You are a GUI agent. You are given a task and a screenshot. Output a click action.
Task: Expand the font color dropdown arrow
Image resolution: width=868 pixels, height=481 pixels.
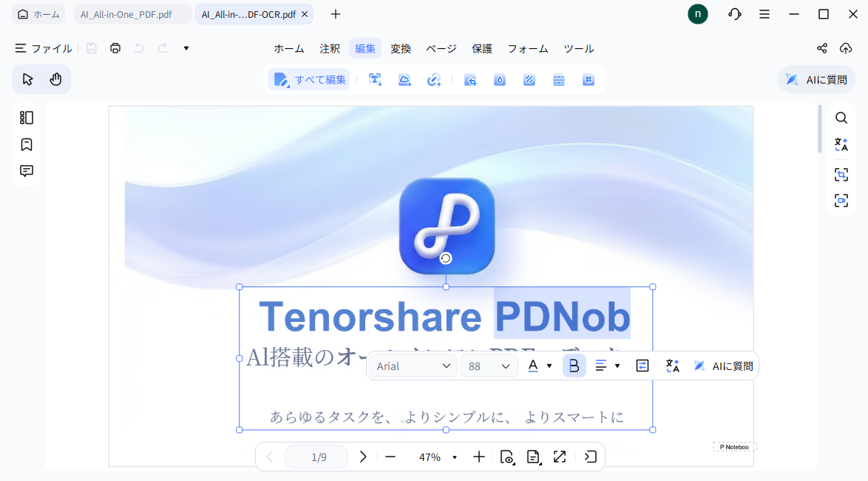pyautogui.click(x=549, y=366)
